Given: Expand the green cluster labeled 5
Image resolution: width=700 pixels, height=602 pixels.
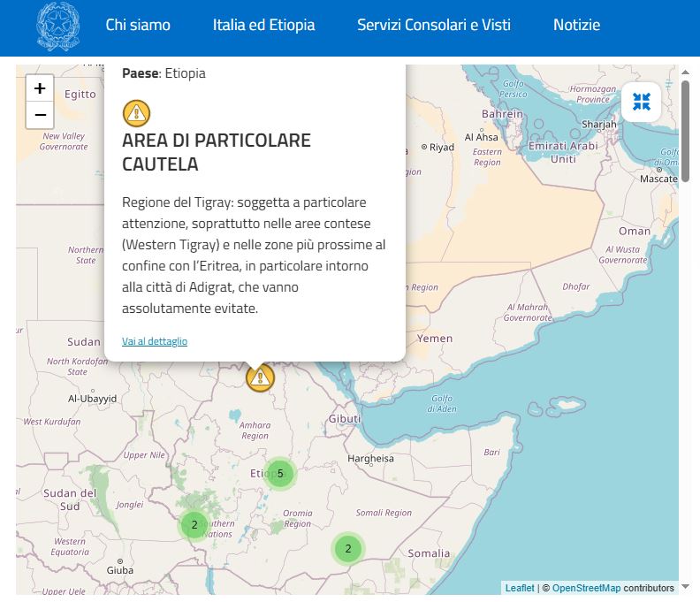Looking at the screenshot, I should (280, 474).
